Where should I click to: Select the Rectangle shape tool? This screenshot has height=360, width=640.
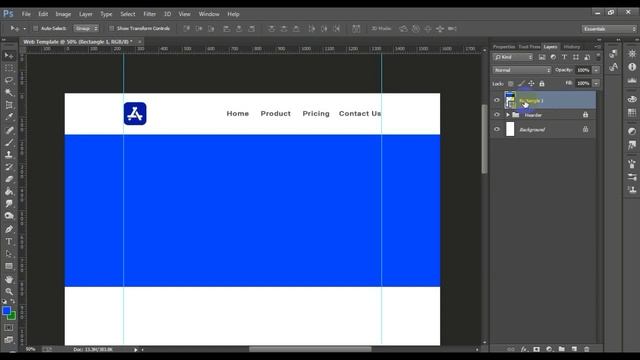[9, 266]
